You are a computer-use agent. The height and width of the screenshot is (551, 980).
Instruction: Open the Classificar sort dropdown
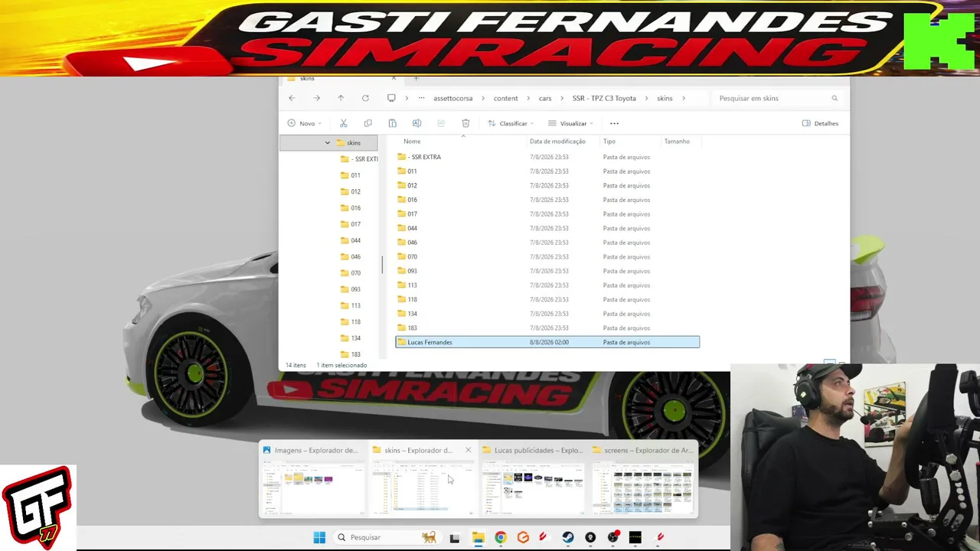pyautogui.click(x=511, y=123)
